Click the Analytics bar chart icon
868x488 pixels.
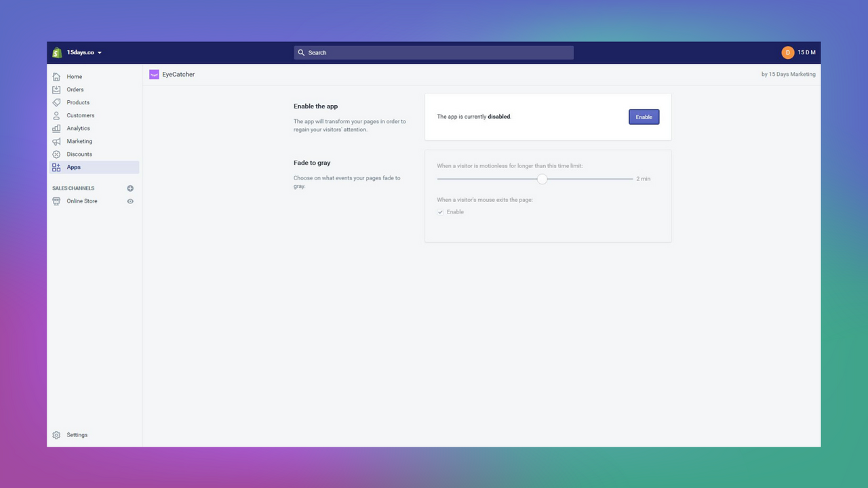(56, 128)
